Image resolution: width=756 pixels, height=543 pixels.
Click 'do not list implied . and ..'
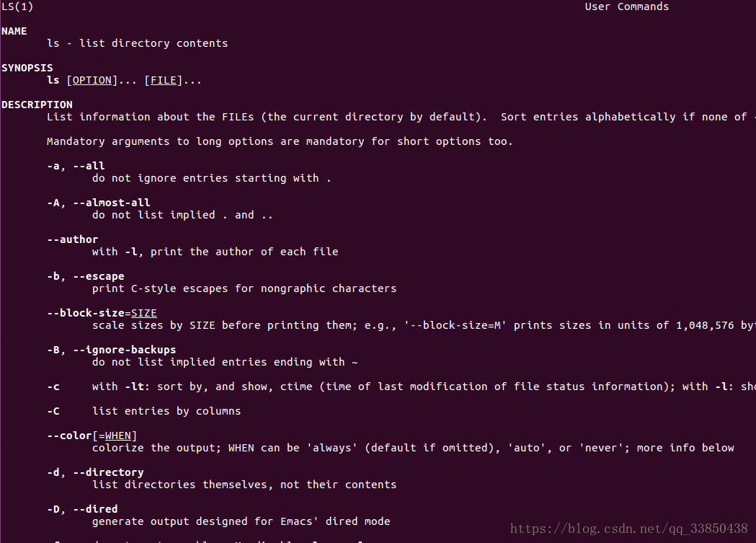point(182,215)
